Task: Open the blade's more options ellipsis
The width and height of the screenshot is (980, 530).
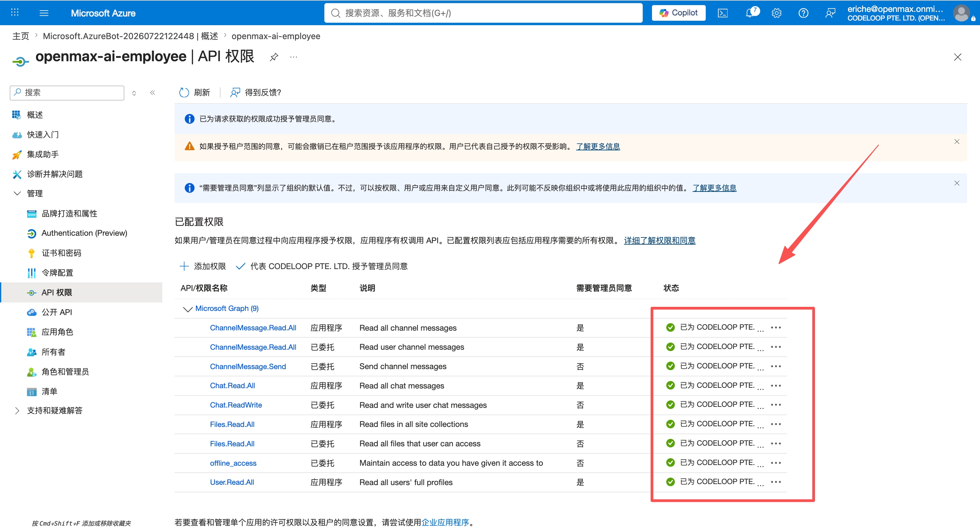Action: (293, 57)
